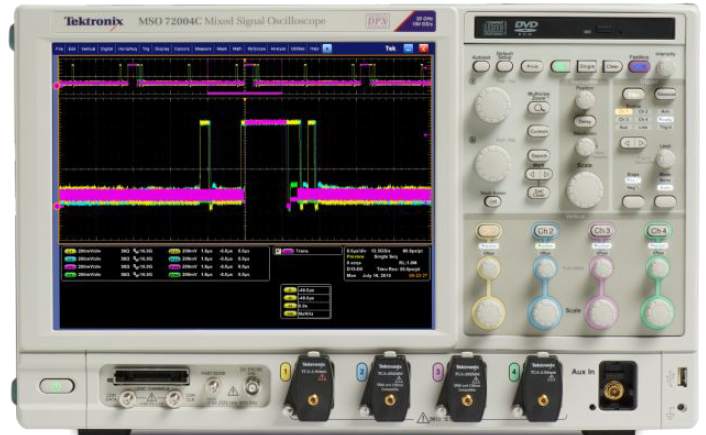The width and height of the screenshot is (706, 435).
Task: Click the Aux In connector
Action: click(615, 389)
